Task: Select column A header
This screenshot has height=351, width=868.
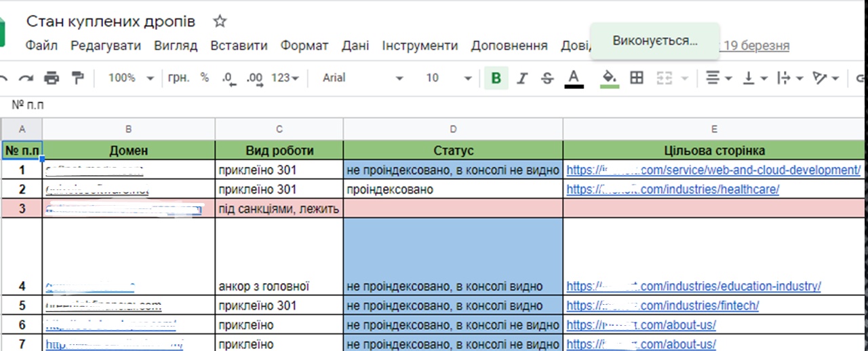Action: coord(22,129)
